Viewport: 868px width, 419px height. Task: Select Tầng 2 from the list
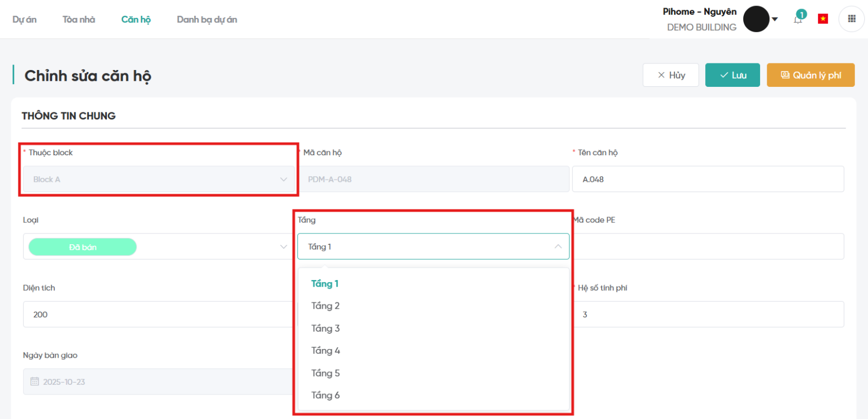point(325,306)
